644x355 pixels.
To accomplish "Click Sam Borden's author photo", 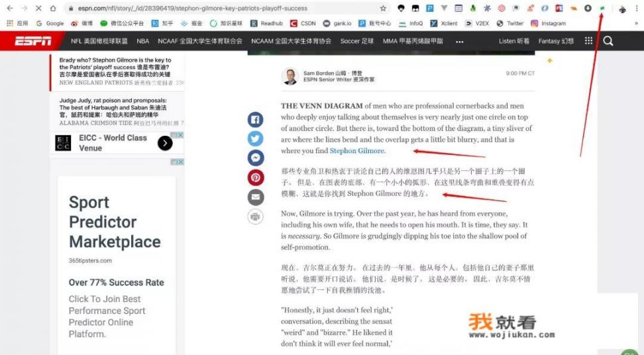I will pyautogui.click(x=290, y=76).
